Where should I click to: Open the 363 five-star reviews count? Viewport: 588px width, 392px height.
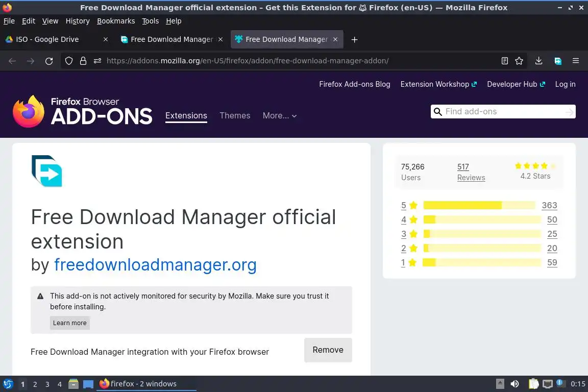549,205
